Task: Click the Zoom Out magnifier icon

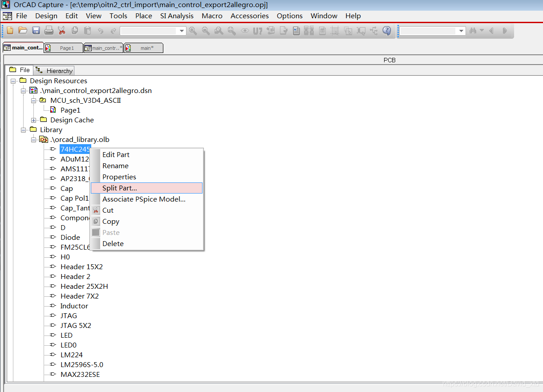Action: [x=206, y=31]
